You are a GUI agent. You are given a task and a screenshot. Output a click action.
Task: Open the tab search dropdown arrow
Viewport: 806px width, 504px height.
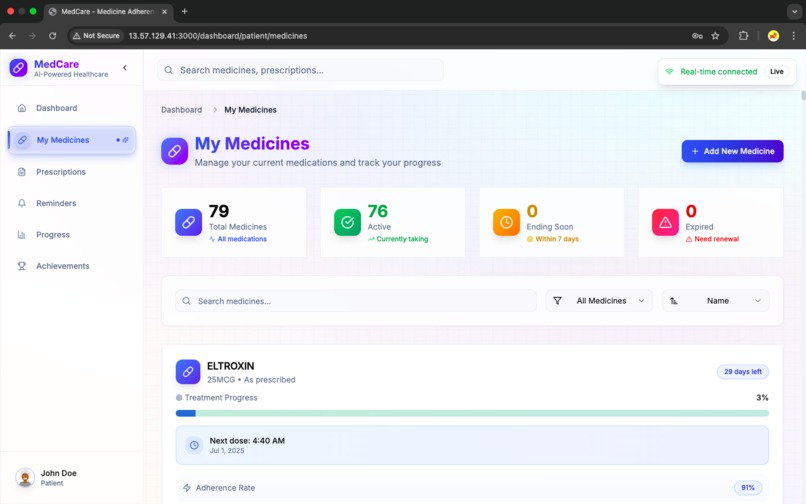(794, 11)
